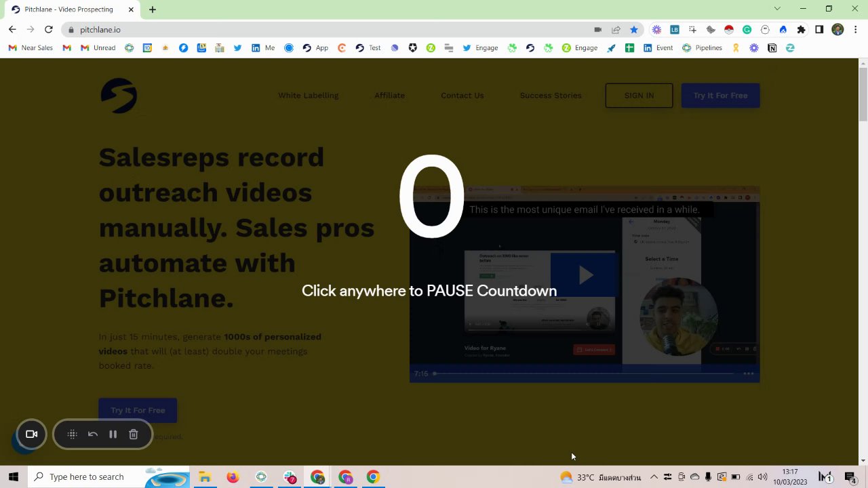Open the clock showing 13:17
This screenshot has height=488, width=868.
click(x=790, y=477)
